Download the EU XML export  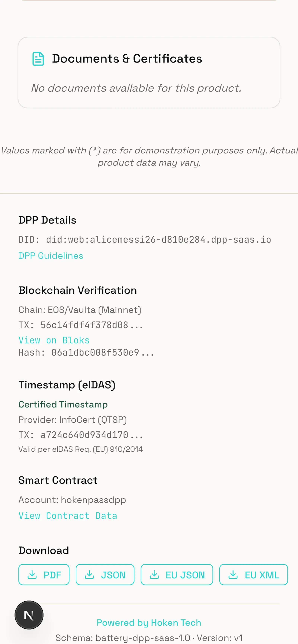[x=254, y=575]
